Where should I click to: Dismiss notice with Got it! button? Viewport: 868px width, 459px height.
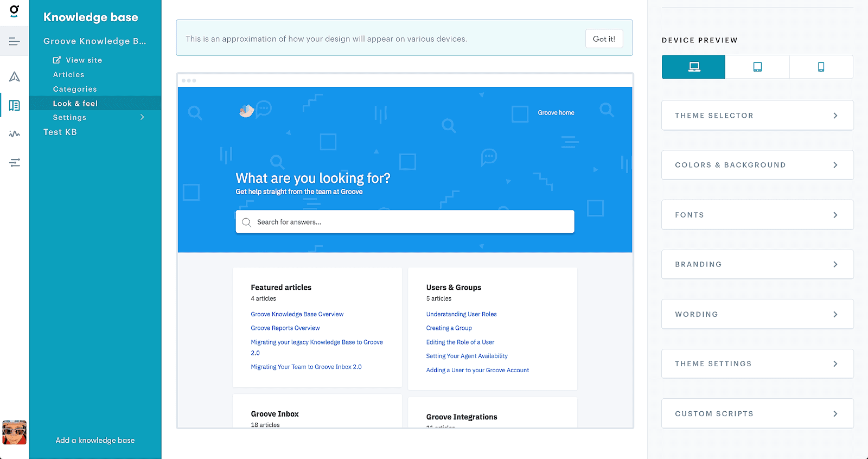tap(604, 39)
